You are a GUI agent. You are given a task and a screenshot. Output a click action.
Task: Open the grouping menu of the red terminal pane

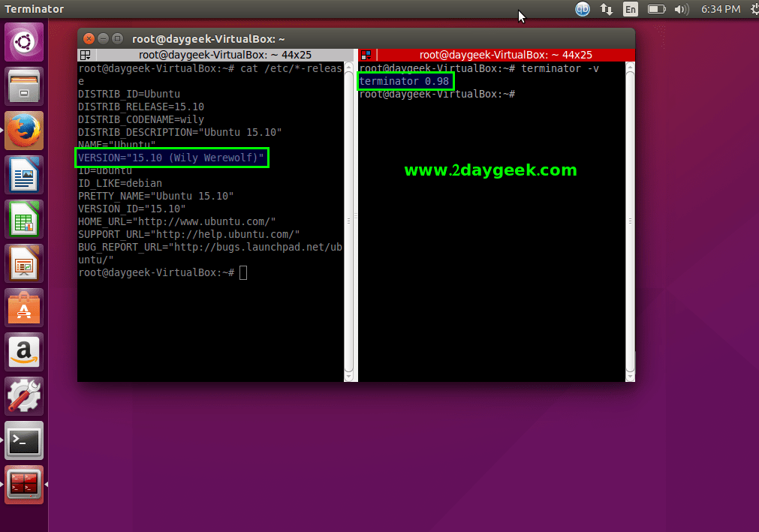(x=366, y=54)
